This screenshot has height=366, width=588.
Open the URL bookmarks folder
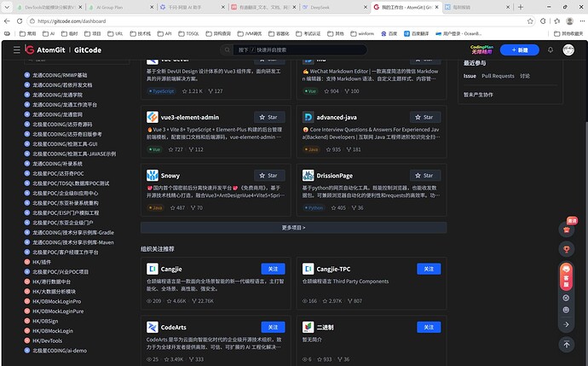click(x=115, y=33)
